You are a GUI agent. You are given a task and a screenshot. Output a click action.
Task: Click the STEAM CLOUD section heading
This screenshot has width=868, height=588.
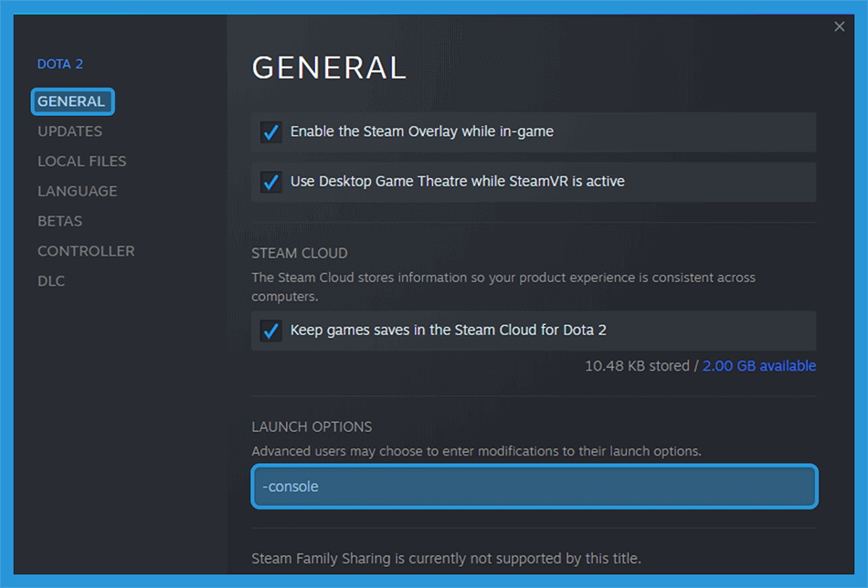click(x=300, y=253)
